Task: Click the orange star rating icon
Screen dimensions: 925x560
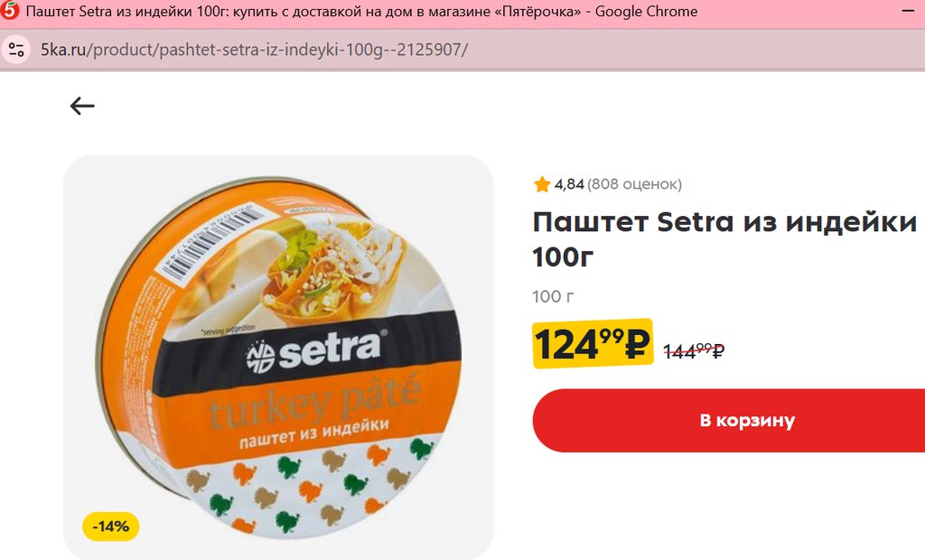Action: coord(542,184)
